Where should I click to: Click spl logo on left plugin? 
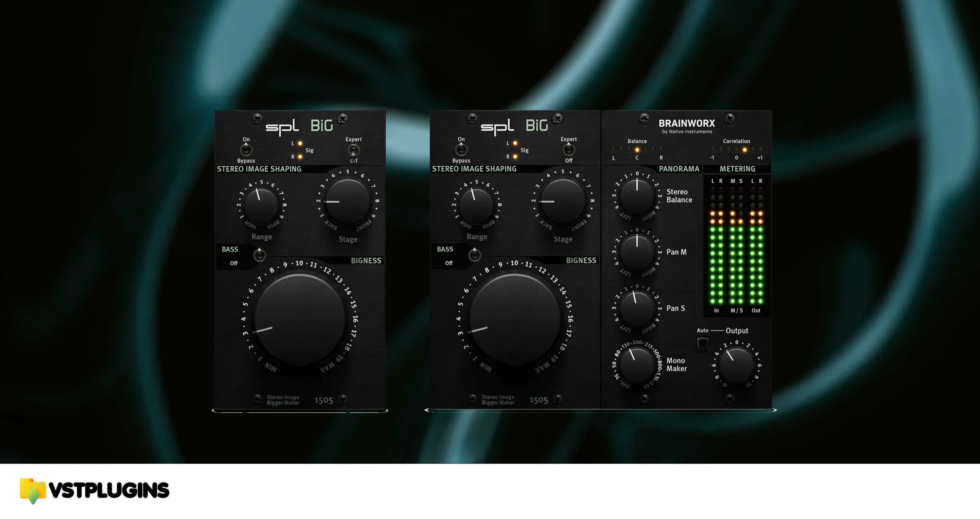[282, 127]
